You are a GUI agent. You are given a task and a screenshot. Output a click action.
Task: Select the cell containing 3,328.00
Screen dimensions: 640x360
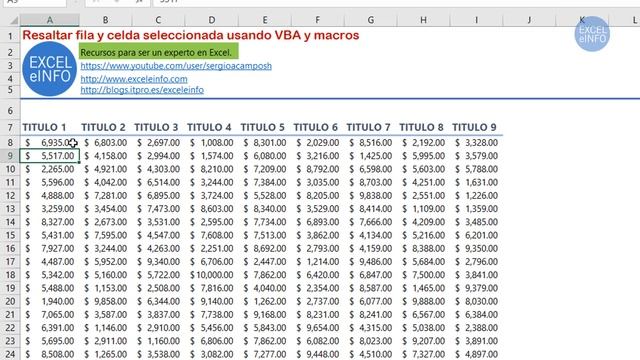(476, 143)
